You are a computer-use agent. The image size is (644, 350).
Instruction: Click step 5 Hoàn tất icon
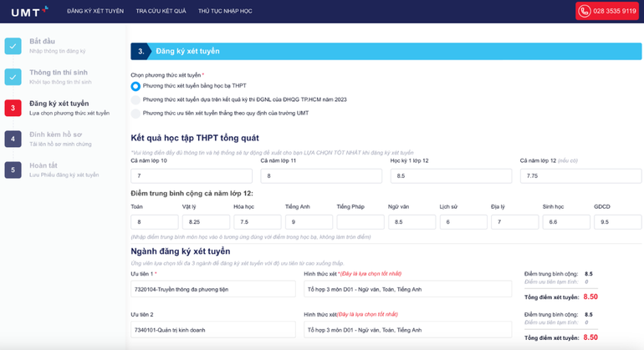[13, 170]
